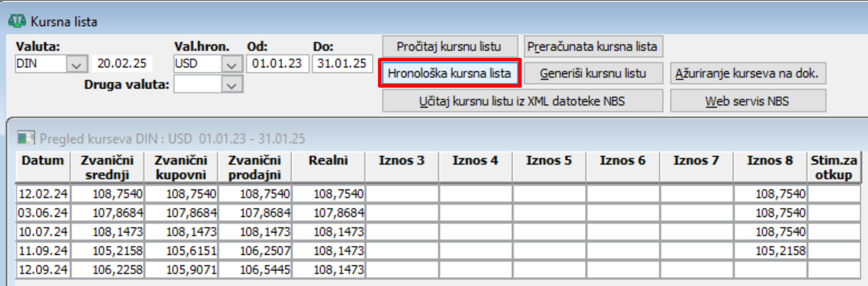Click the Hronološka kursna lista button
This screenshot has width=868, height=286.
[x=450, y=73]
